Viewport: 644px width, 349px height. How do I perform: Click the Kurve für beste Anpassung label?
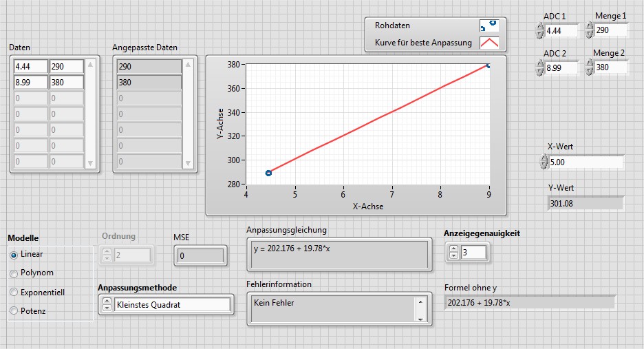(423, 43)
